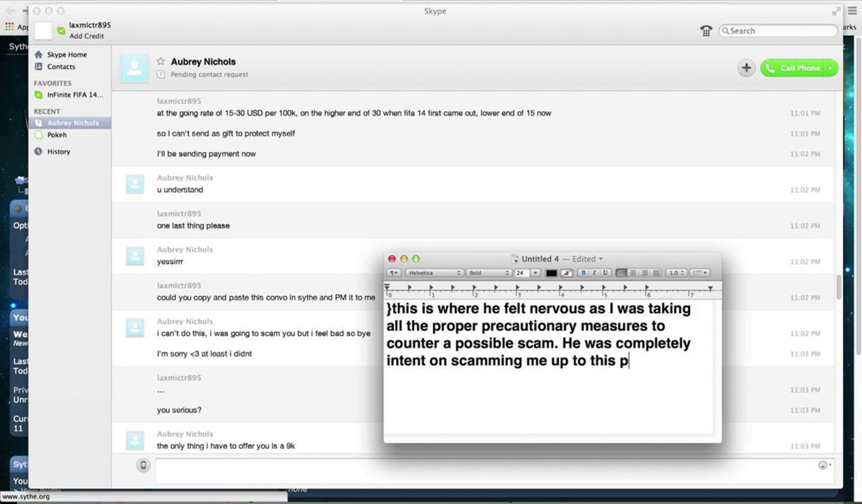
Task: Click the Skype chat vertical scrollbar
Action: click(839, 287)
